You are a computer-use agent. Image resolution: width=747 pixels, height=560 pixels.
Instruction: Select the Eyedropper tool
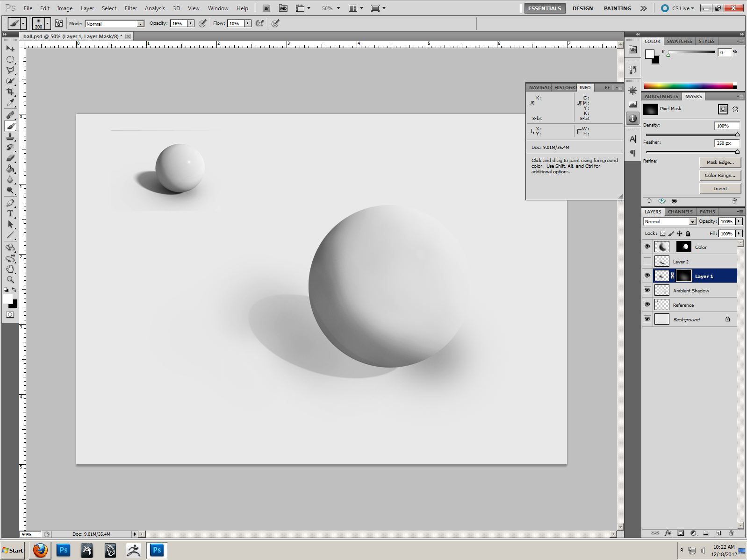(10, 102)
